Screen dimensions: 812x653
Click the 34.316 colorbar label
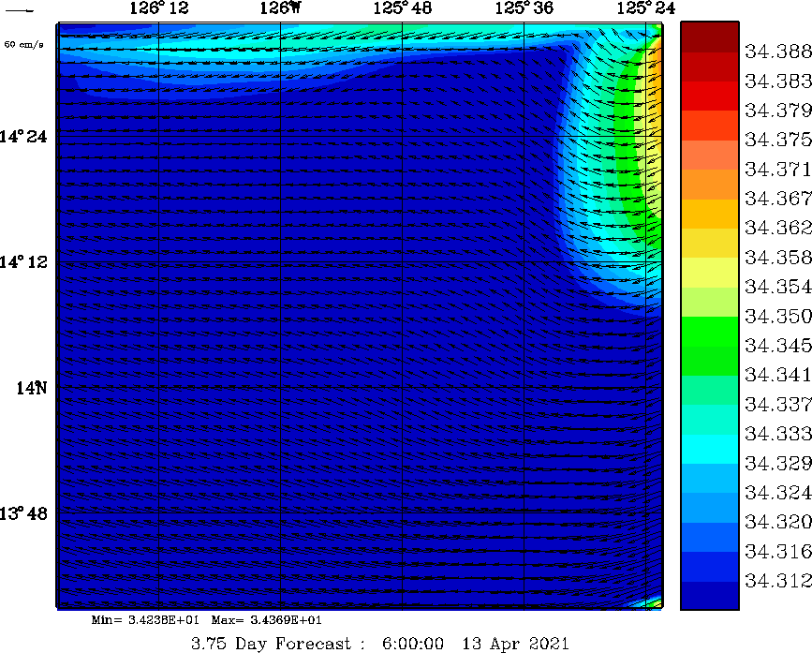click(778, 551)
